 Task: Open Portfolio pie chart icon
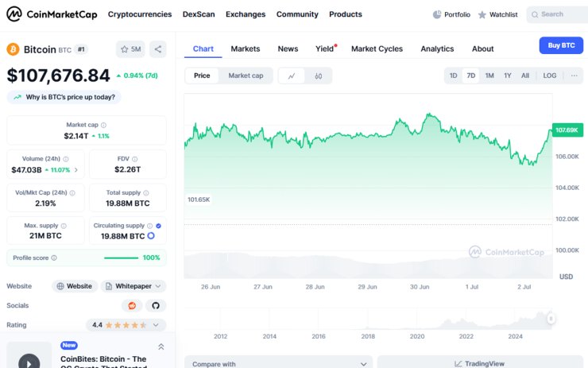437,14
